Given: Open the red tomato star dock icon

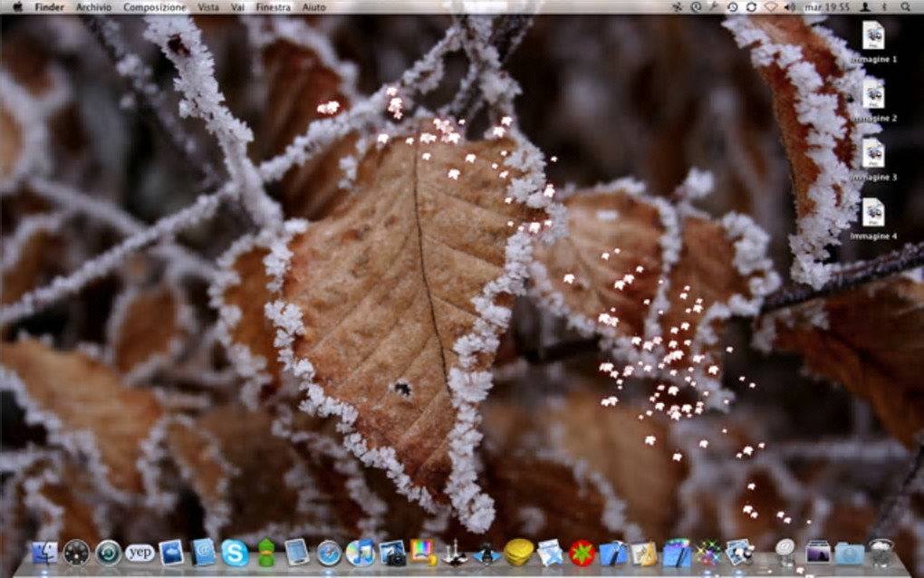Looking at the screenshot, I should click(582, 554).
